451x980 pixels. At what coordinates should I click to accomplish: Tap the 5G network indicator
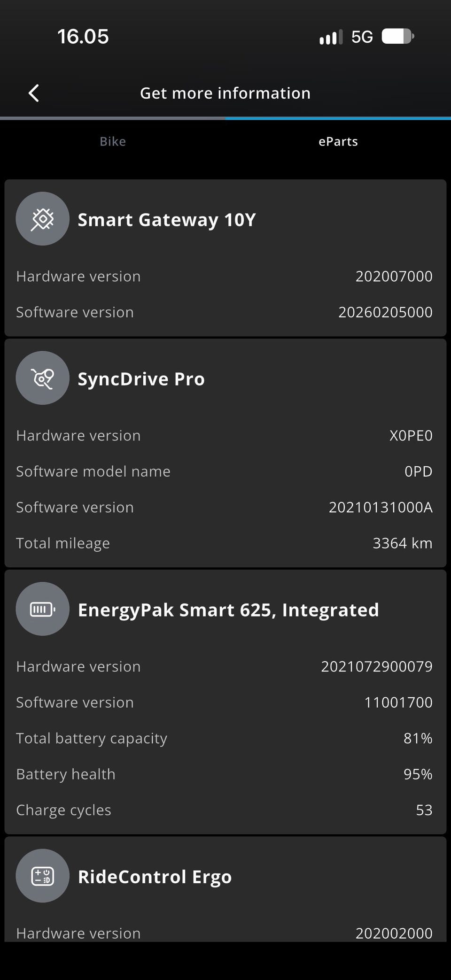click(x=362, y=37)
